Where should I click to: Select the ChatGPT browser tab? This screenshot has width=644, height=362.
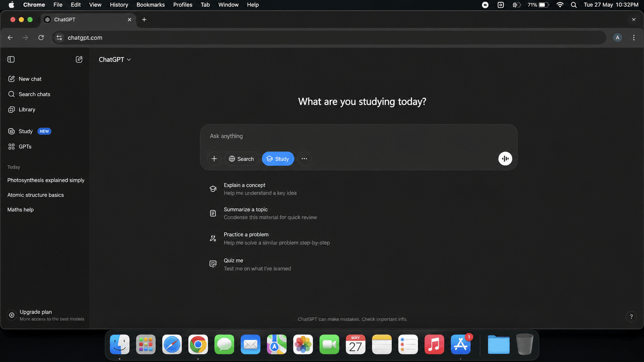[89, 19]
